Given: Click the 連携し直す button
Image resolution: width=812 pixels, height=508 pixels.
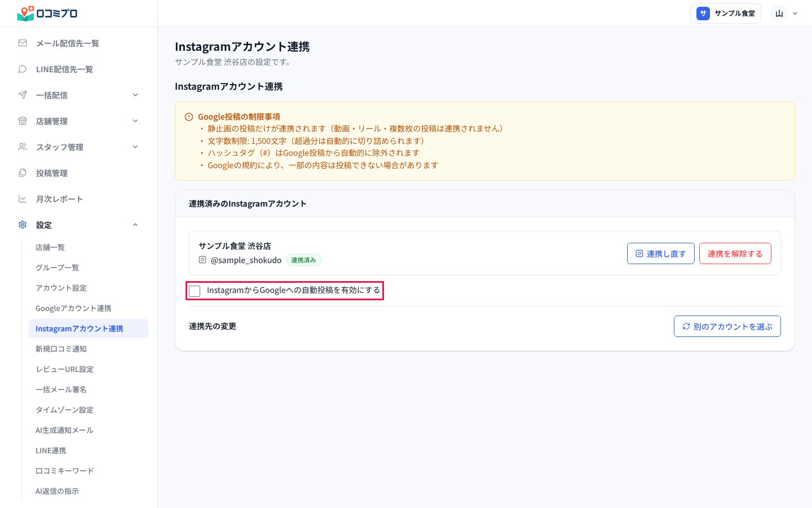Looking at the screenshot, I should (x=661, y=253).
